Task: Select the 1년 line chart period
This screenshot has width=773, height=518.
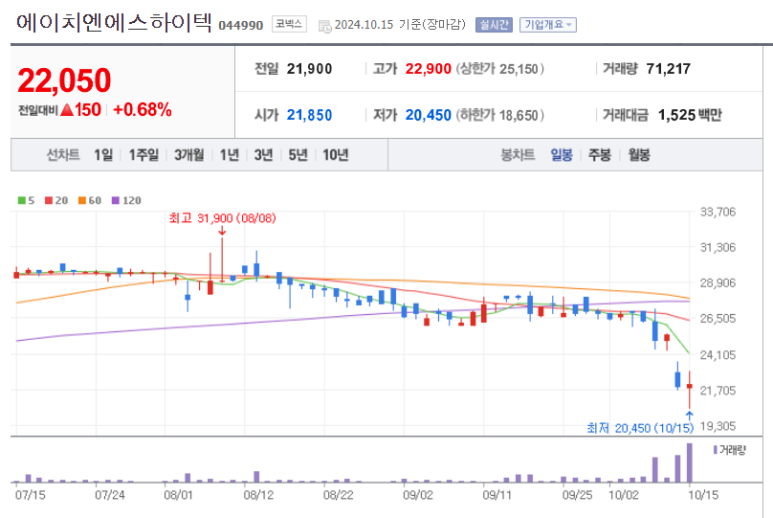Action: click(x=229, y=155)
